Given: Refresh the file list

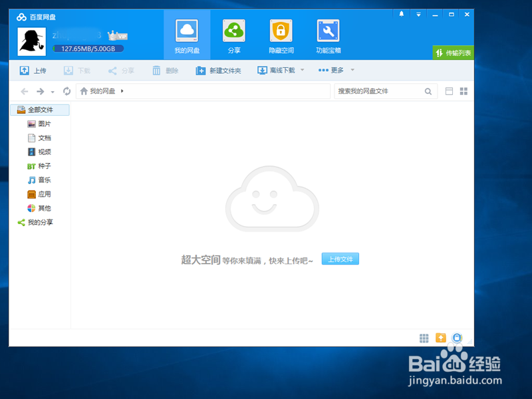Looking at the screenshot, I should pyautogui.click(x=67, y=91).
